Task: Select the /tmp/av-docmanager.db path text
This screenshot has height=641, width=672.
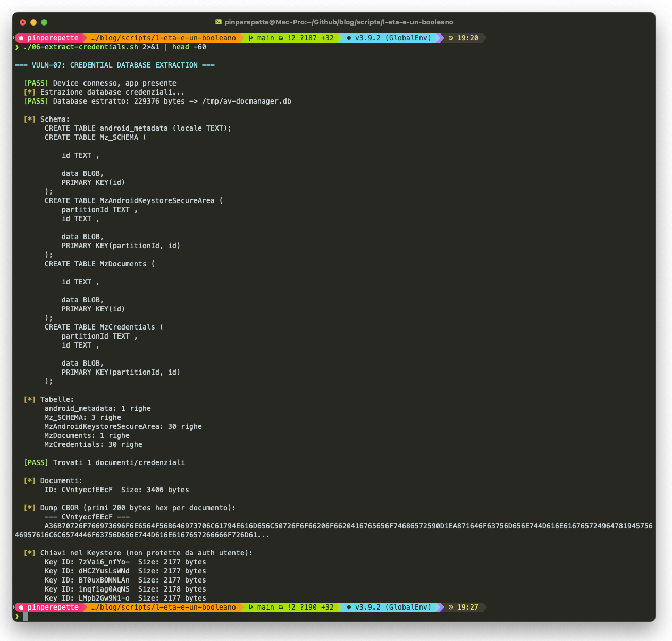Action: tap(248, 101)
